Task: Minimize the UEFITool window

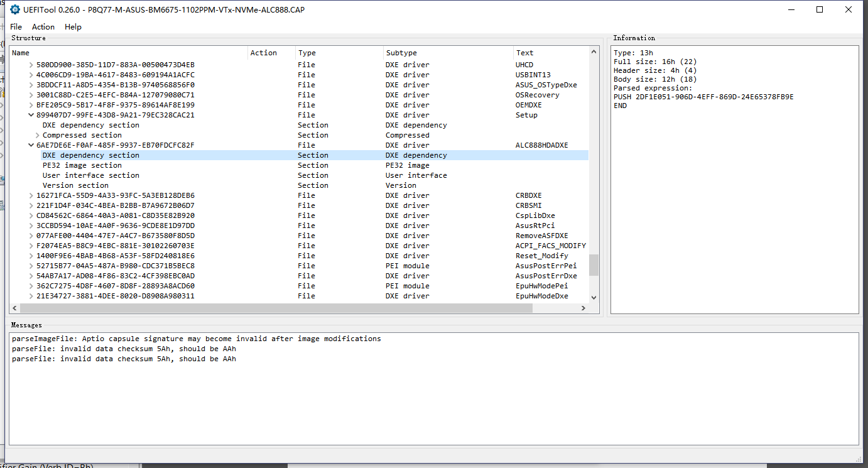Action: [791, 9]
